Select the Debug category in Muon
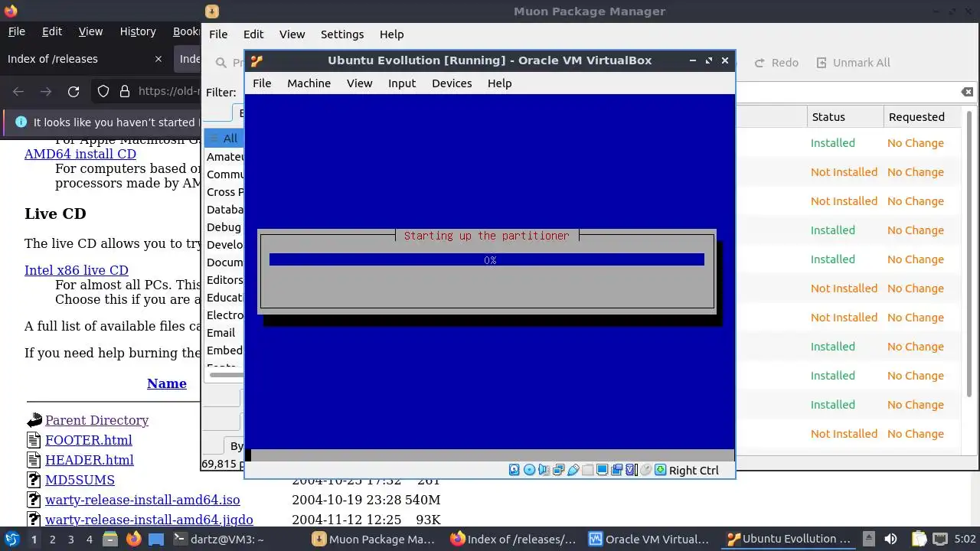Screen dimensions: 980x551 click(224, 227)
